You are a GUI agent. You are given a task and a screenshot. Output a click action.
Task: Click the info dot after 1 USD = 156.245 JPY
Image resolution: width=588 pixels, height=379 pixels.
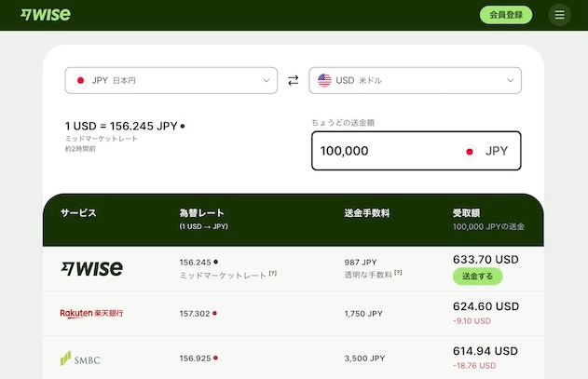[x=183, y=126]
